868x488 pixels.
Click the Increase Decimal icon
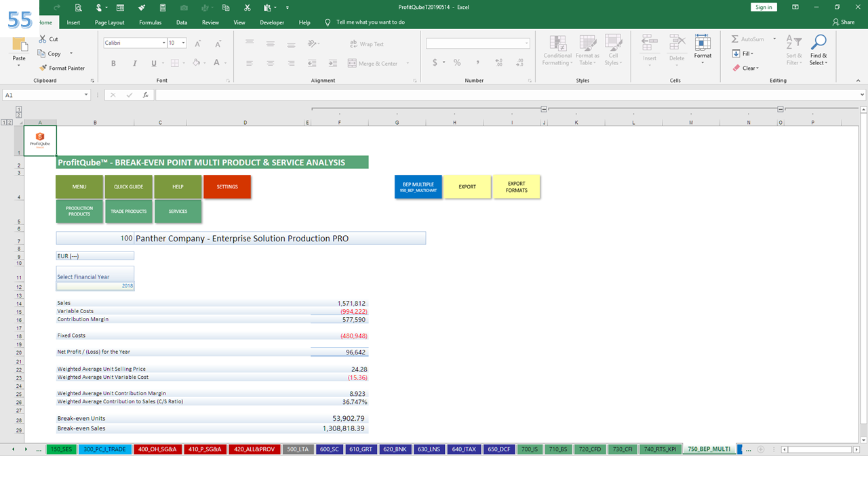click(499, 62)
